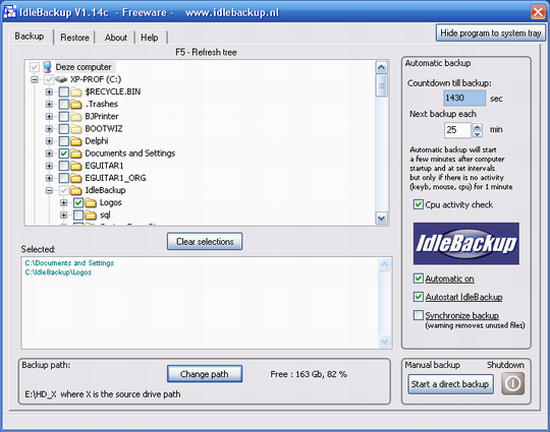550x432 pixels.
Task: Click the EGUITAR1_ORG folder icon
Action: click(x=75, y=178)
